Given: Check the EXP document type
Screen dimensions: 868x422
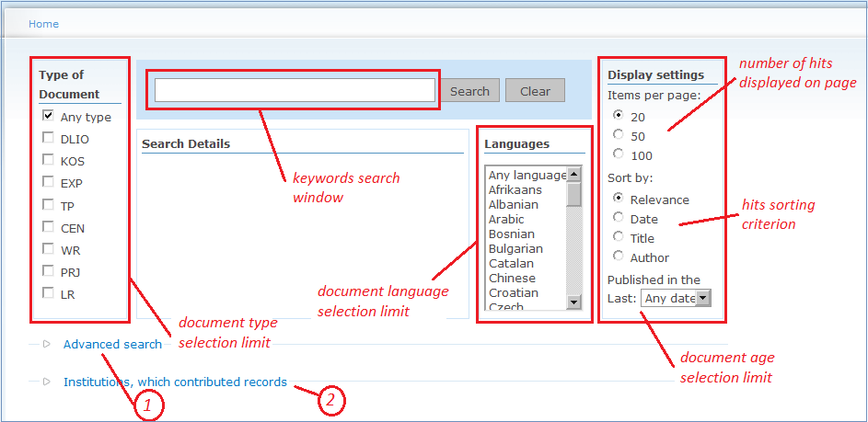Looking at the screenshot, I should point(48,182).
